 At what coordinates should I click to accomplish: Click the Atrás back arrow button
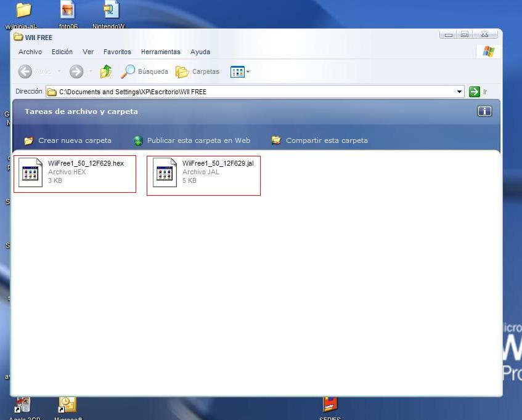[26, 72]
